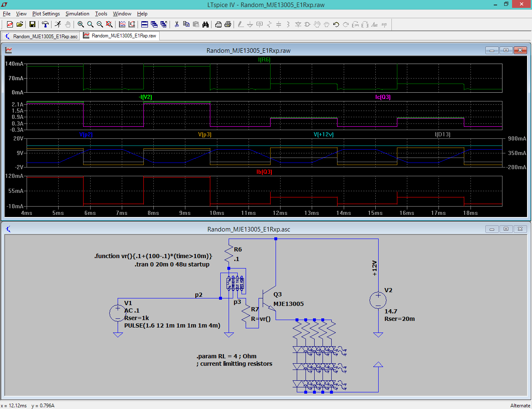
Task: Click the V(p3) trace label
Action: click(205, 135)
